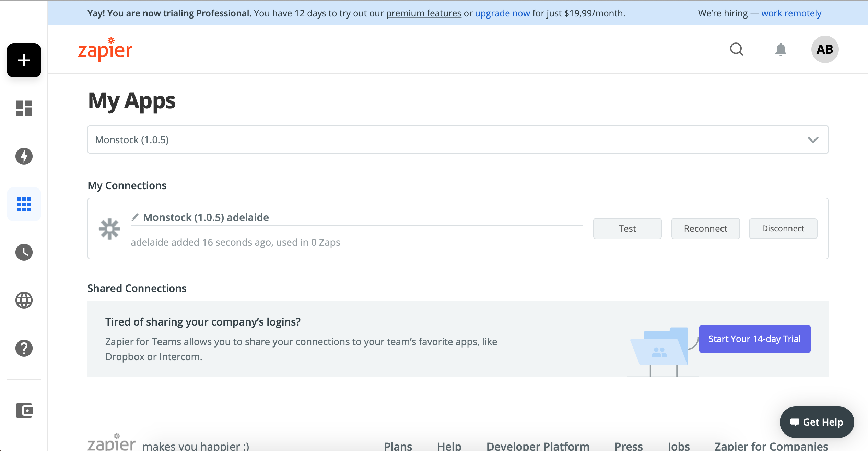Open the Help footer link

click(x=449, y=446)
